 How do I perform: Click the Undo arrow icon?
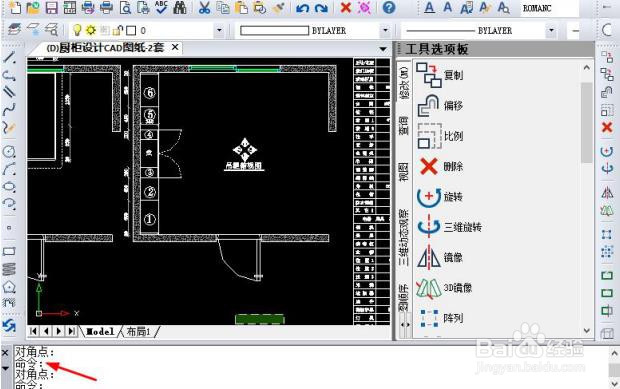point(302,8)
